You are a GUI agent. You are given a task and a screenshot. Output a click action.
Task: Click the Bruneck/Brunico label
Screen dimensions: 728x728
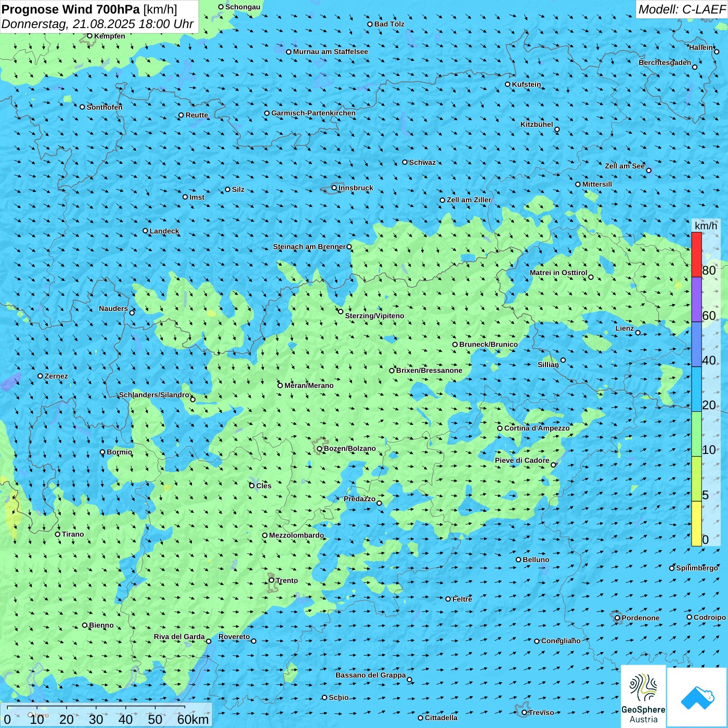tap(488, 344)
